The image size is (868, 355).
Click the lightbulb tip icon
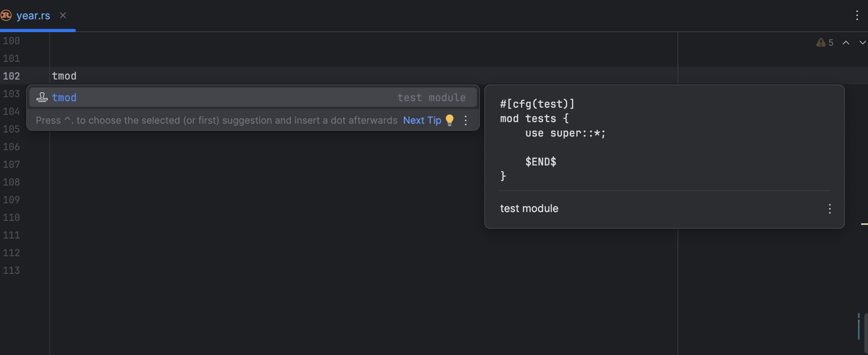450,120
